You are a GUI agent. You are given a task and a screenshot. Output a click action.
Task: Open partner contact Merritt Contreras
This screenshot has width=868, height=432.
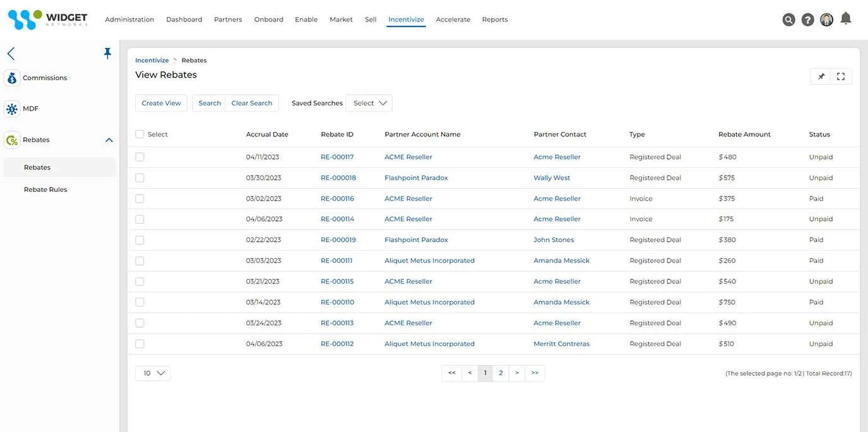pos(561,344)
